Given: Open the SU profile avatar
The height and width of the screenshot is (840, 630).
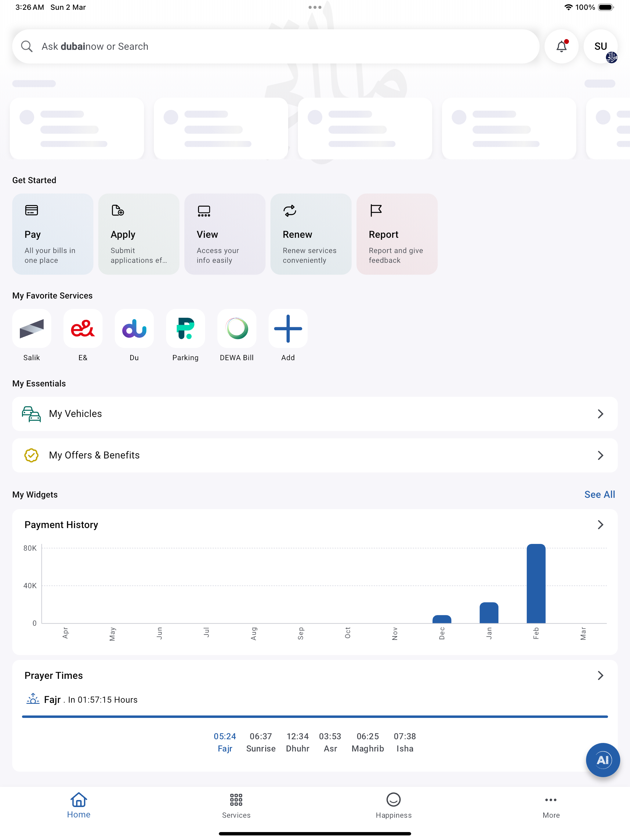Looking at the screenshot, I should [600, 46].
